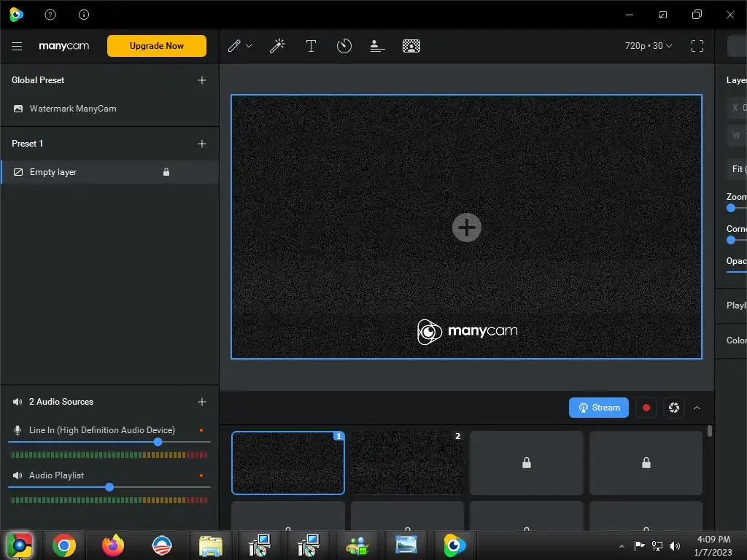
Task: Select the Text tool
Action: click(x=311, y=46)
